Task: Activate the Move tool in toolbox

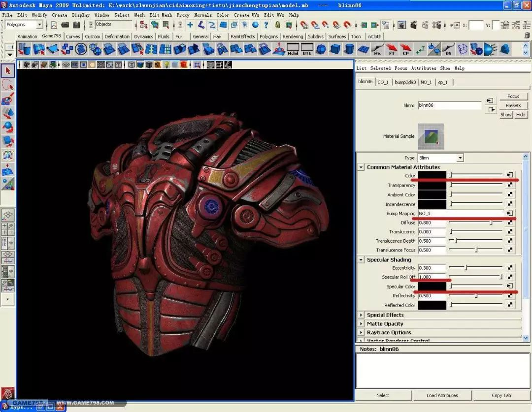Action: pyautogui.click(x=8, y=113)
